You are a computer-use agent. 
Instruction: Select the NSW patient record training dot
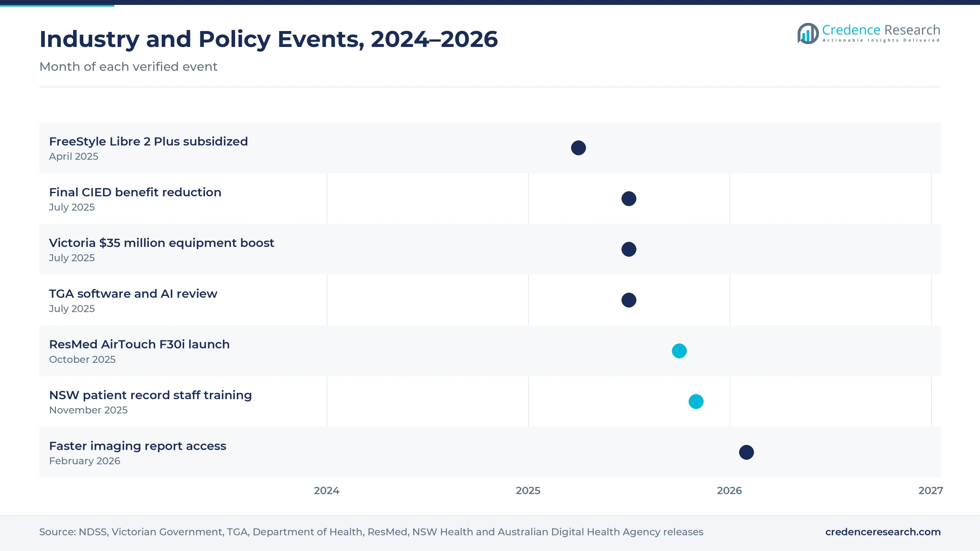[696, 402]
